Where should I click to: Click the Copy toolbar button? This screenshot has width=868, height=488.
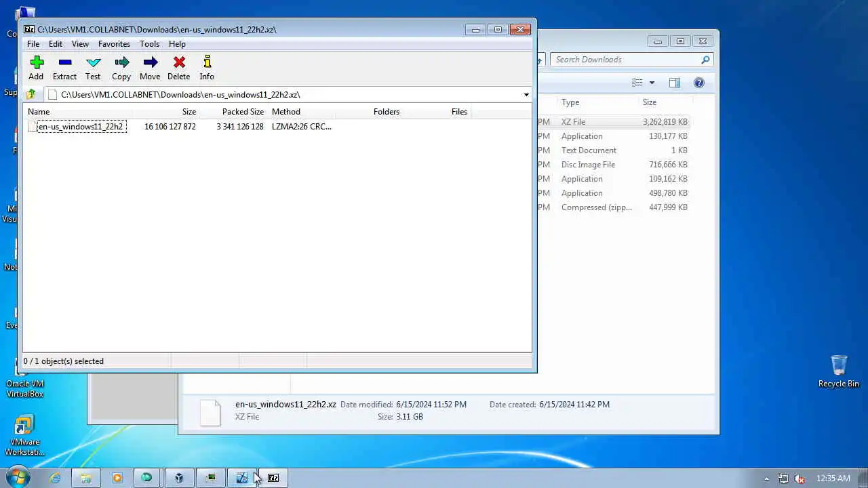point(121,68)
